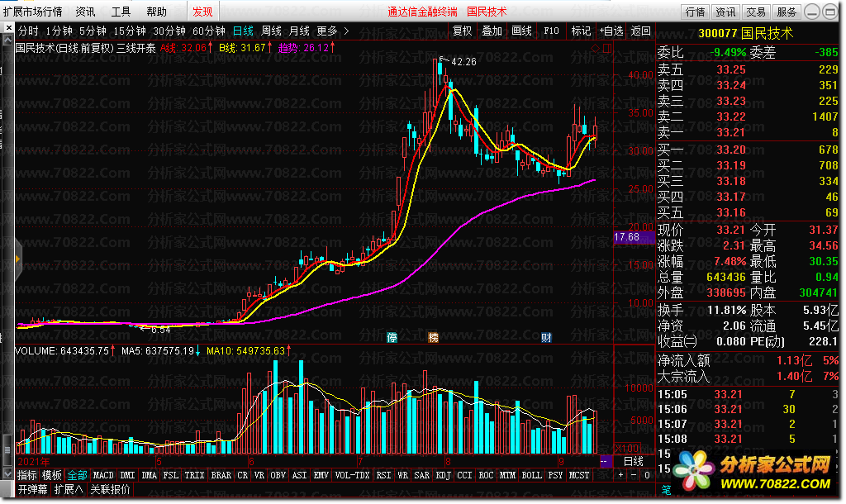This screenshot has width=846, height=504.
Task: Click the 画线 drawing toolbar button
Action: 522,31
